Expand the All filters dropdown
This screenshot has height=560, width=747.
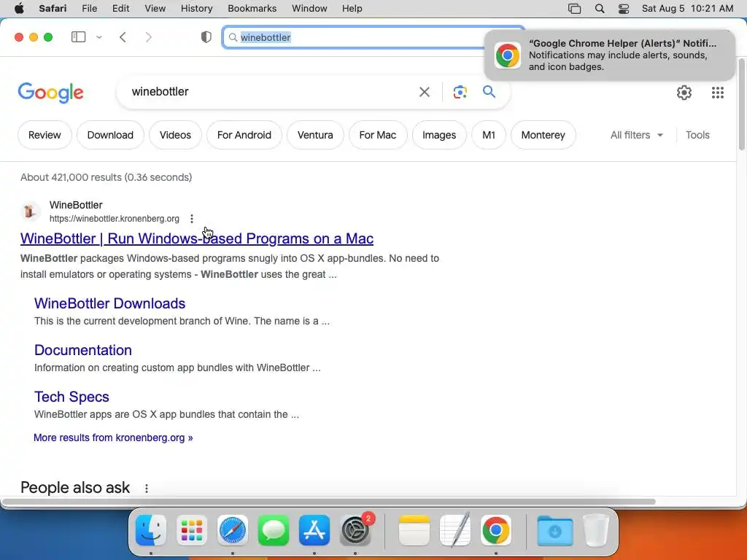[x=636, y=135]
